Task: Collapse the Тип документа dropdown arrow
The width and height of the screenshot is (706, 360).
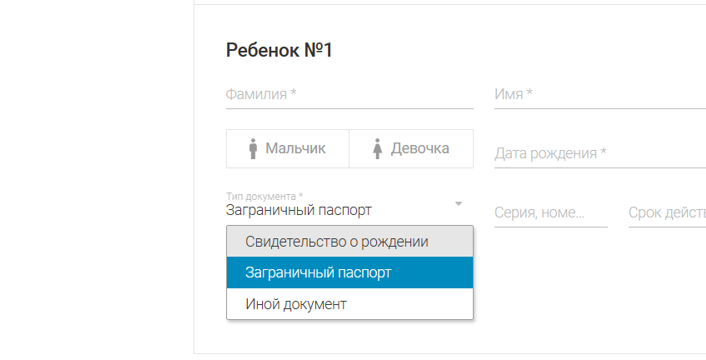Action: (458, 204)
